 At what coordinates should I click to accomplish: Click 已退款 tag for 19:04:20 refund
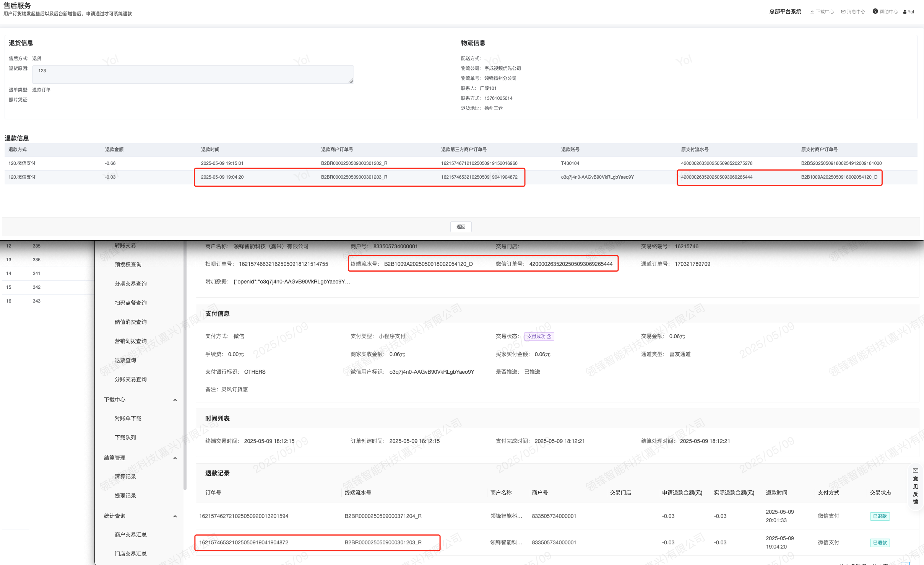click(880, 543)
